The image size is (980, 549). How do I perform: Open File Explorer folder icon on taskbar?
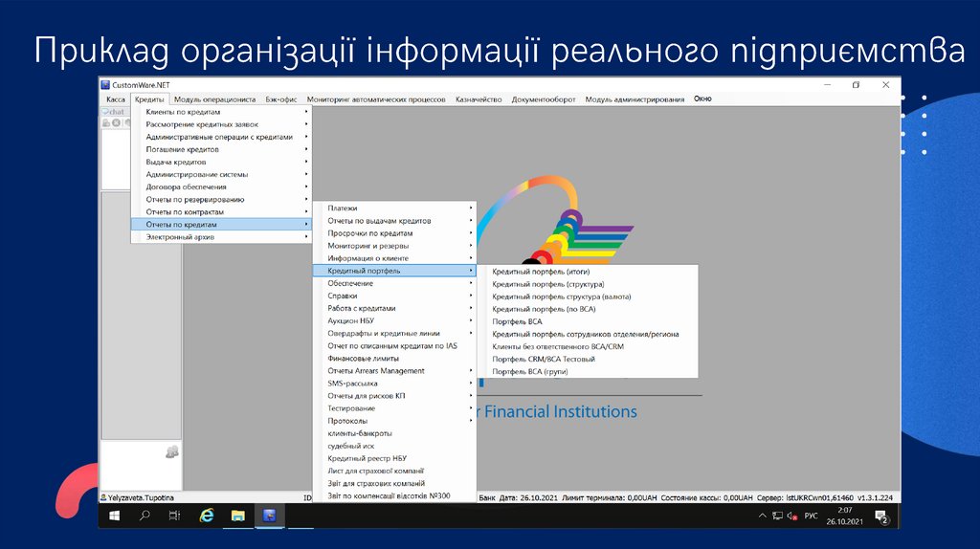237,516
